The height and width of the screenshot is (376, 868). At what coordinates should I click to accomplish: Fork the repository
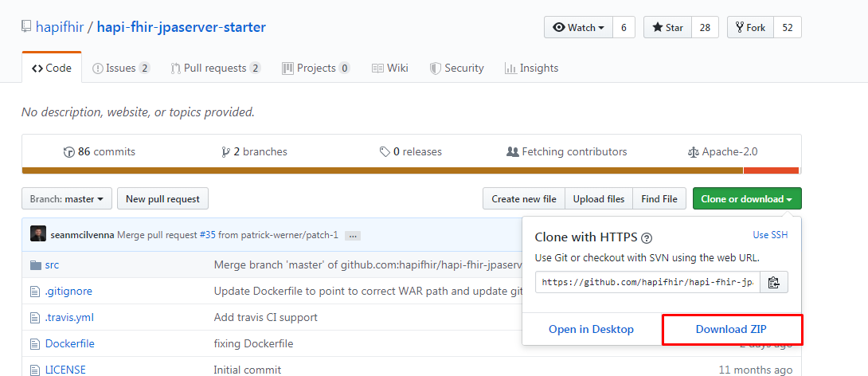tap(750, 27)
